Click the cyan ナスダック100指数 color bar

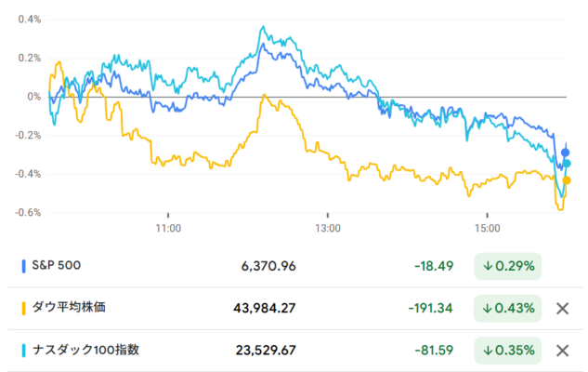click(23, 351)
